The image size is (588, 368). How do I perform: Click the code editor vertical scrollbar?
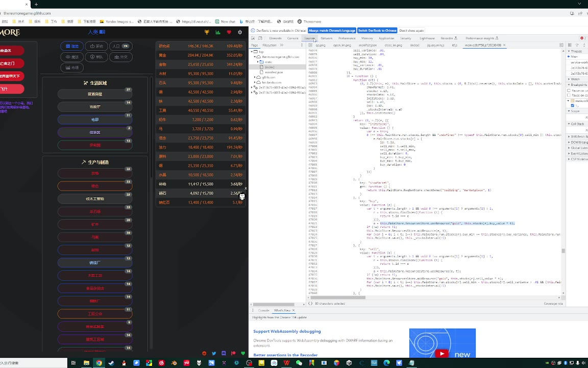pos(563,250)
